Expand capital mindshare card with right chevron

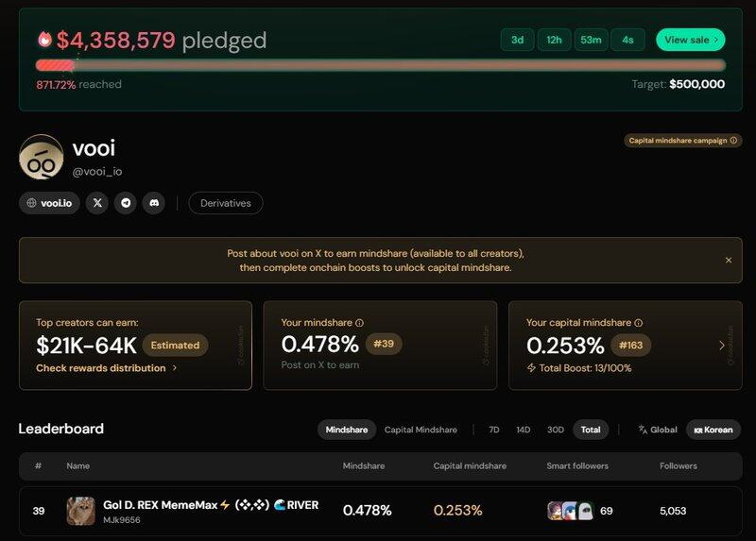pos(722,346)
